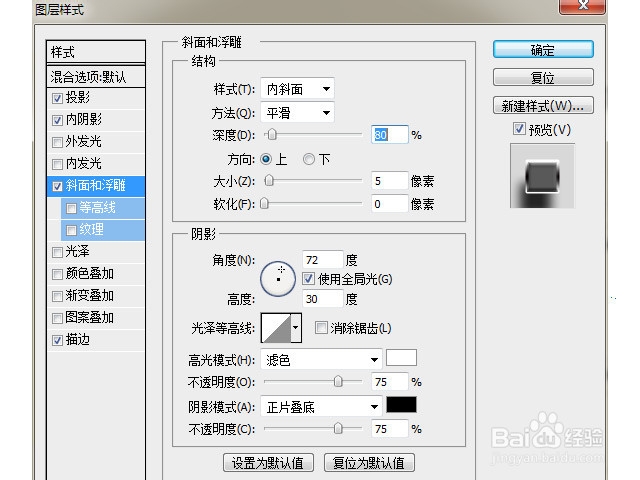Screen dimensions: 640x480
Task: Click the 高度 degrees input field
Action: click(x=322, y=299)
